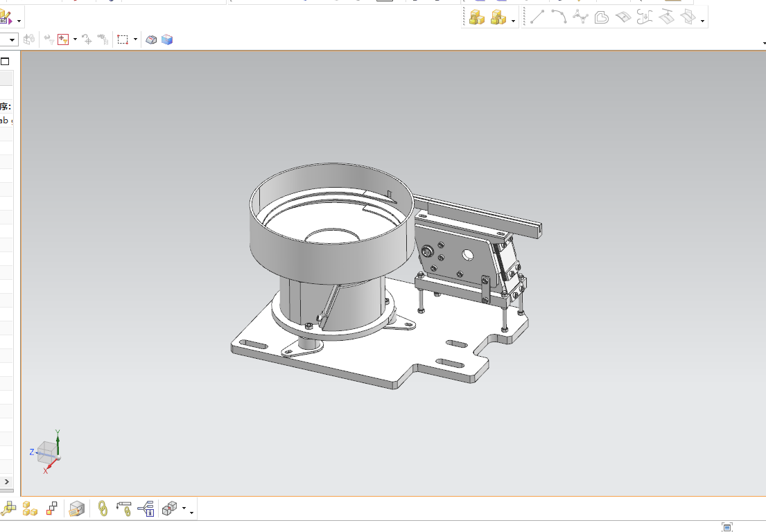Click the yellow chain links icon
This screenshot has height=532, width=766.
point(103,509)
